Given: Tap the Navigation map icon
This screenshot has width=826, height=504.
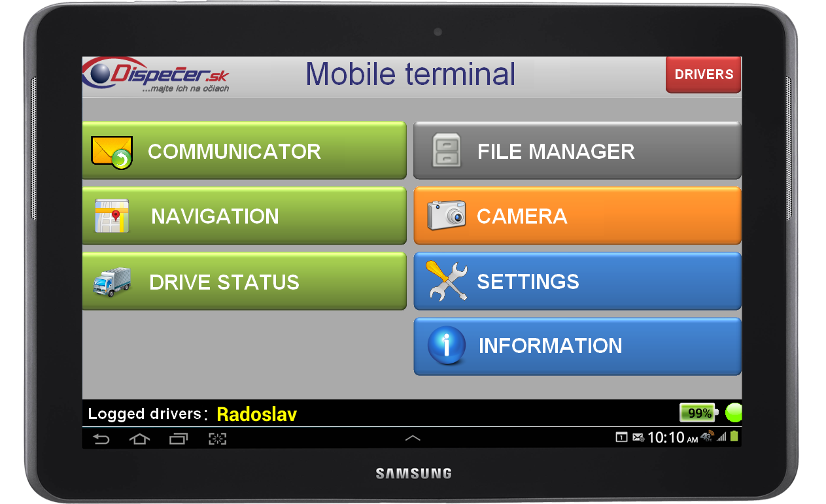Looking at the screenshot, I should (x=112, y=216).
